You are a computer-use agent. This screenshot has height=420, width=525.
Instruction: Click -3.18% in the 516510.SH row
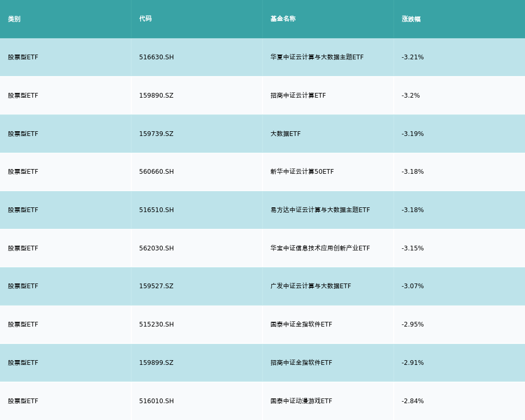pyautogui.click(x=413, y=210)
